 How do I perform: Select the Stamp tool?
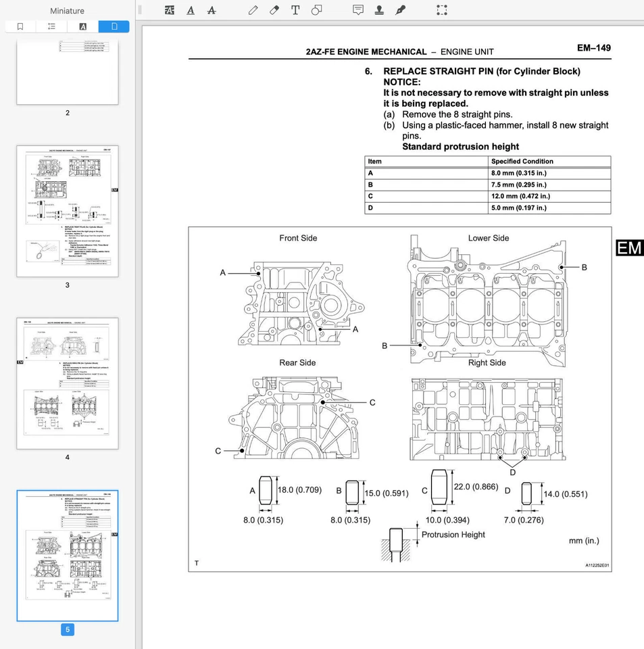379,10
